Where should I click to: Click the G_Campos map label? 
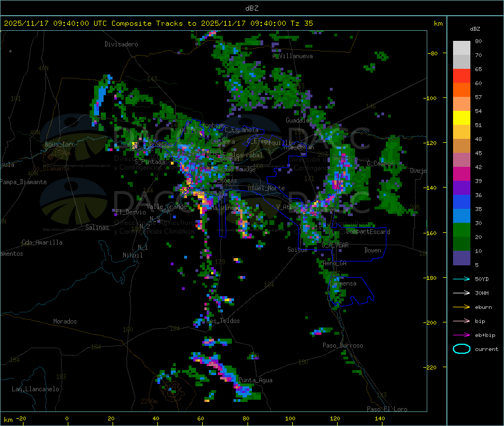click(380, 163)
